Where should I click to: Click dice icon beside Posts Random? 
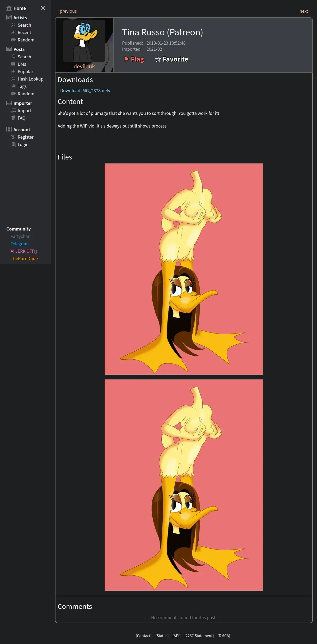13,93
